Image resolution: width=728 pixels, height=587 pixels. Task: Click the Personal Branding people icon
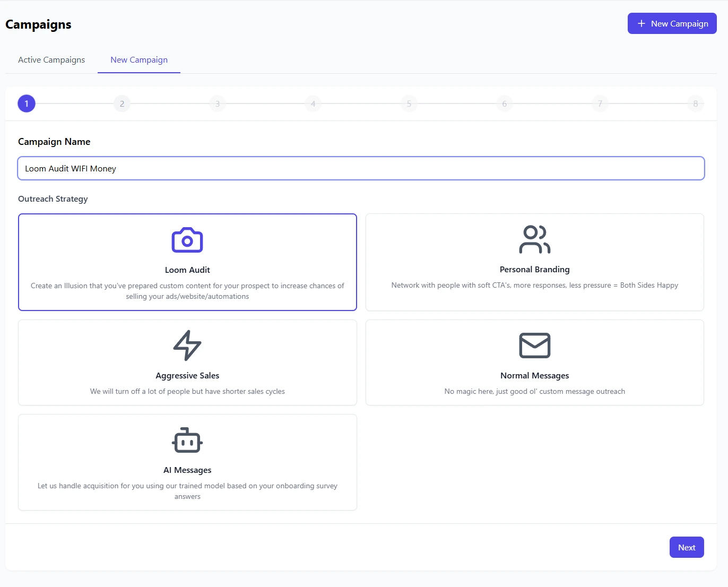coord(535,239)
